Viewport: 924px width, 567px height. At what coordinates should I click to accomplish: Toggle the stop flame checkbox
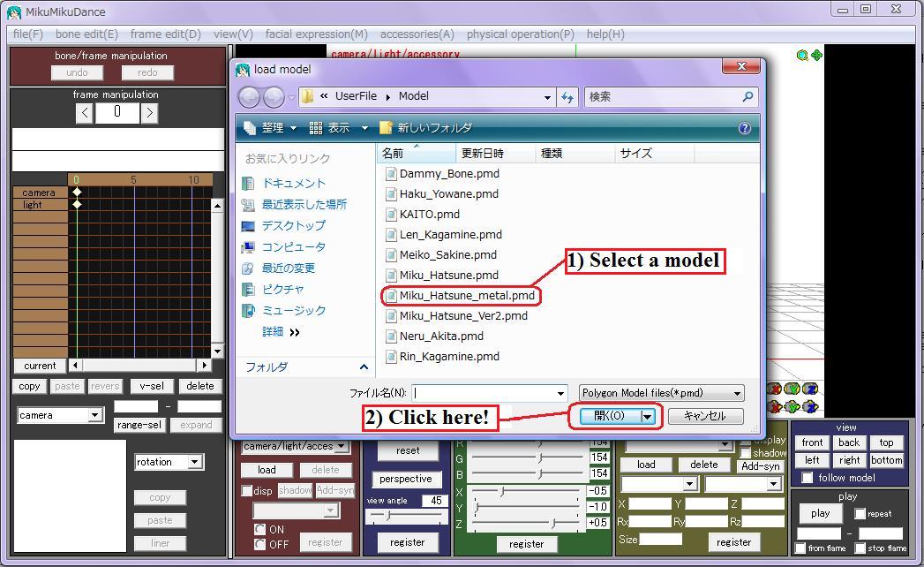(x=860, y=548)
